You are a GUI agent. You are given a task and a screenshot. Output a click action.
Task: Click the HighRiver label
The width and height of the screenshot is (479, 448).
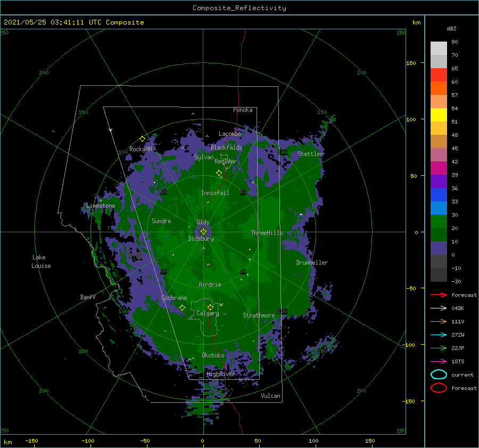coord(221,374)
